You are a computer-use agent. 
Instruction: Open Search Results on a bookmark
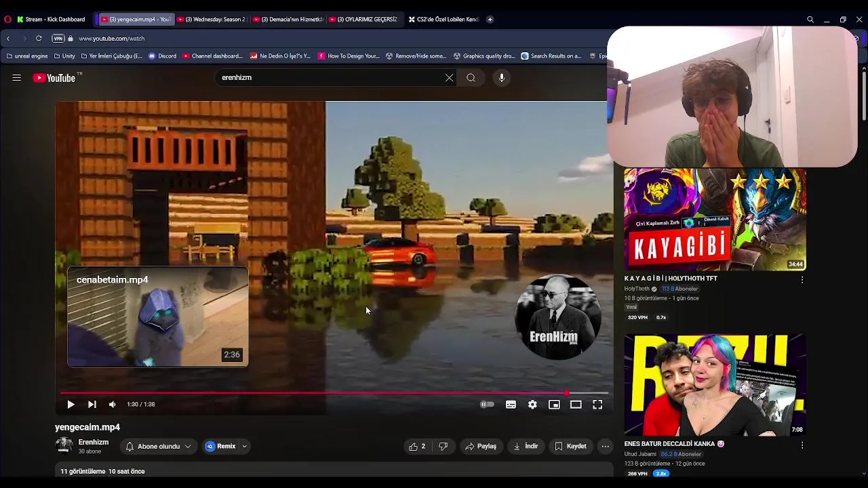(x=551, y=56)
